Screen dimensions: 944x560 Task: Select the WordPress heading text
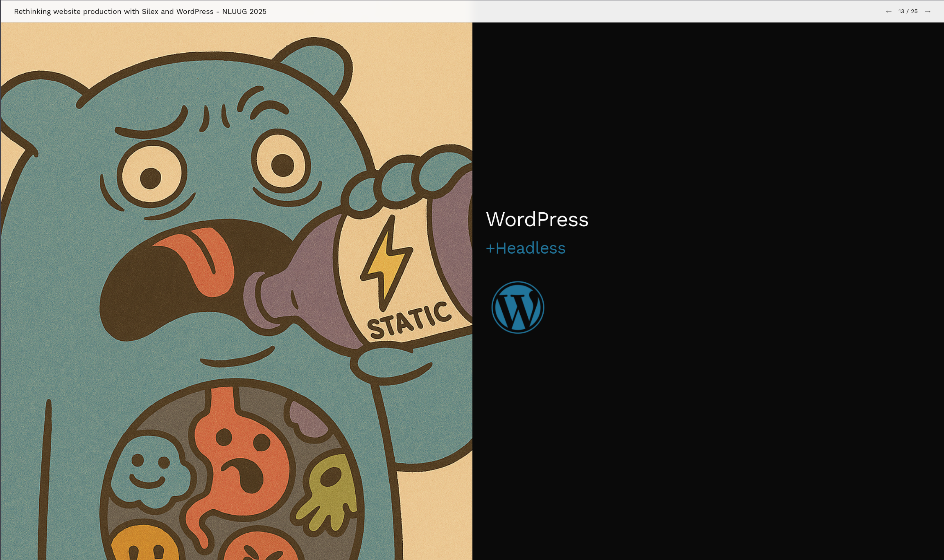pyautogui.click(x=537, y=219)
